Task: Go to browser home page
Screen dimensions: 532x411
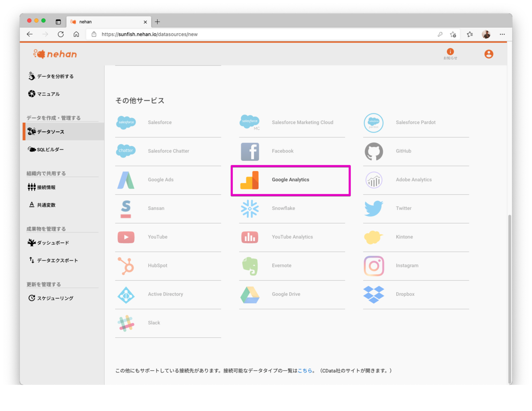Action: point(76,34)
